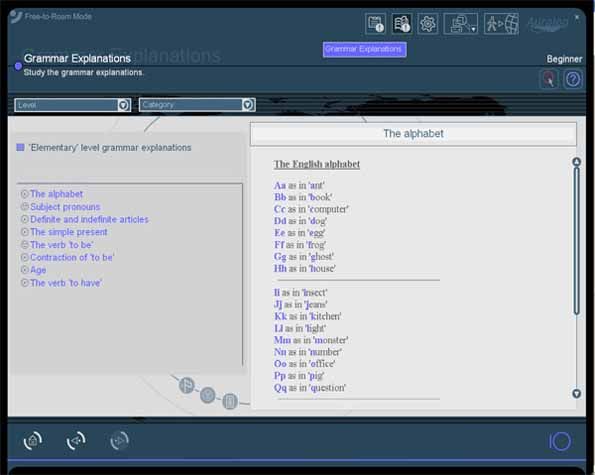Select 'The verb to have' topic

click(x=66, y=283)
